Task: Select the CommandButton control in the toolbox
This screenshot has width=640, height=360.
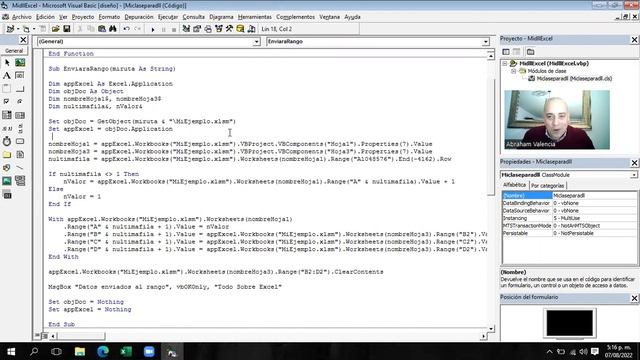Action: click(20, 89)
